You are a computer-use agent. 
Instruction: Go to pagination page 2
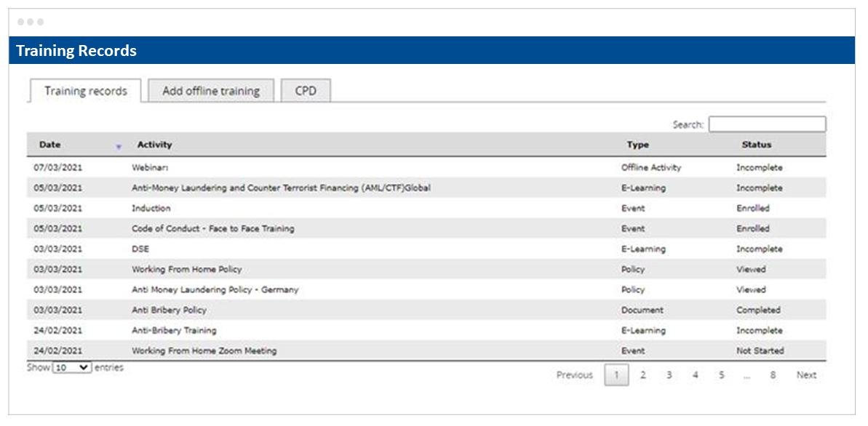coord(643,375)
